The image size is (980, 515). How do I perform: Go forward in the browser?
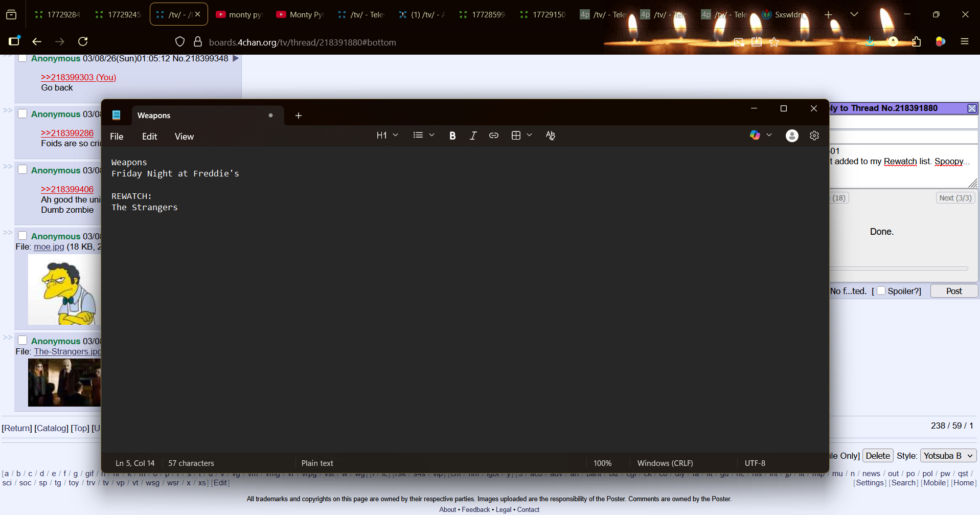point(60,41)
